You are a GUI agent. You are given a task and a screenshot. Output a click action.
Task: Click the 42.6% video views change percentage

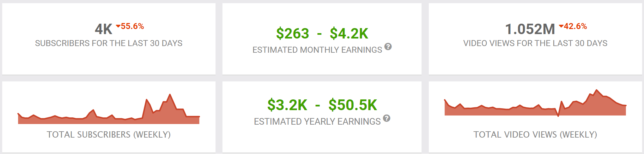(x=575, y=26)
